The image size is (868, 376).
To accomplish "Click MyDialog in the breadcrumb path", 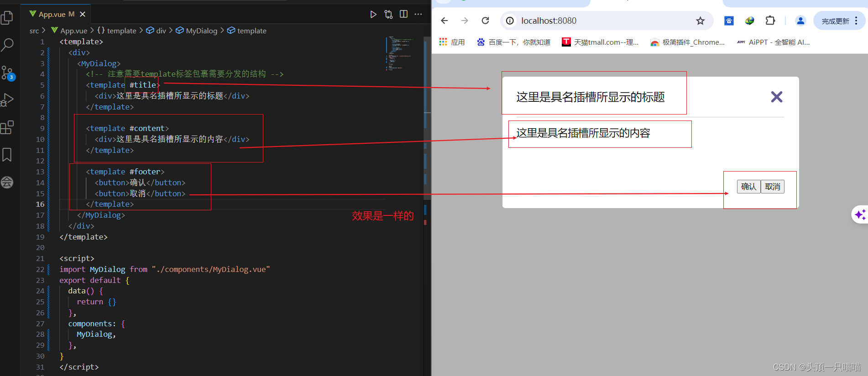I will (197, 31).
